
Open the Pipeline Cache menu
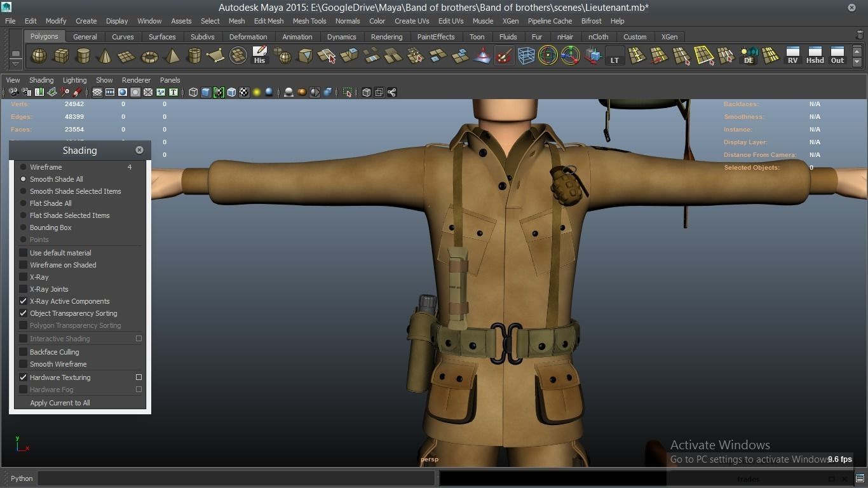point(550,21)
